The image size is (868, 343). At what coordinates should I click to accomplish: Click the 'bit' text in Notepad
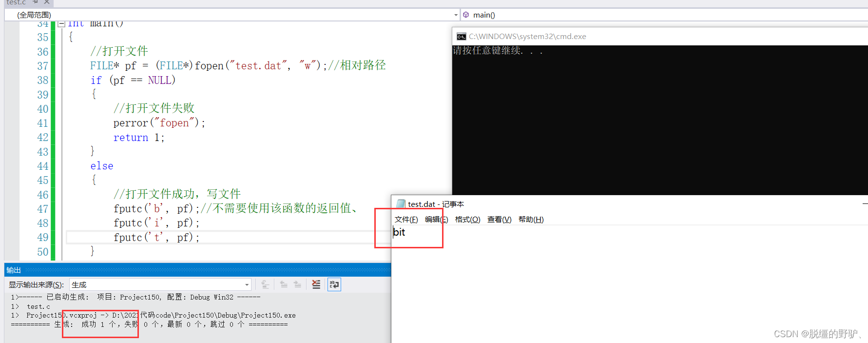(399, 232)
